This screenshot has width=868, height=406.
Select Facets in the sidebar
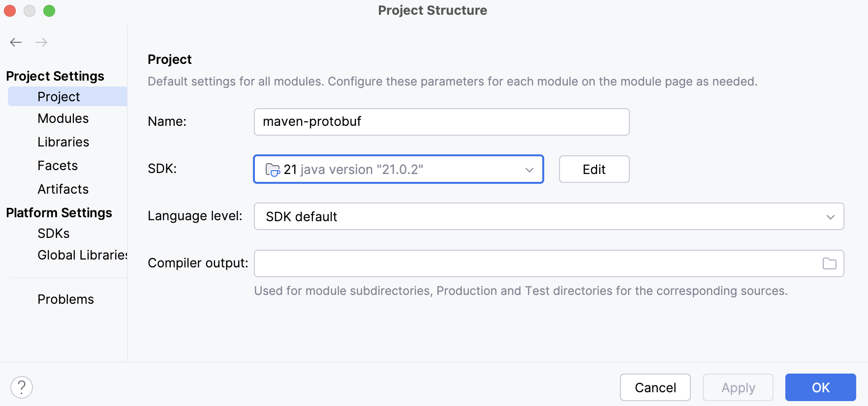point(58,165)
